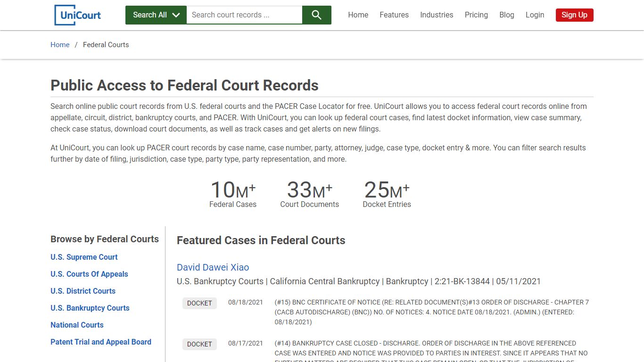Viewport: 644px width, 362px height.
Task: Click the magnifying glass search button
Action: click(x=316, y=15)
